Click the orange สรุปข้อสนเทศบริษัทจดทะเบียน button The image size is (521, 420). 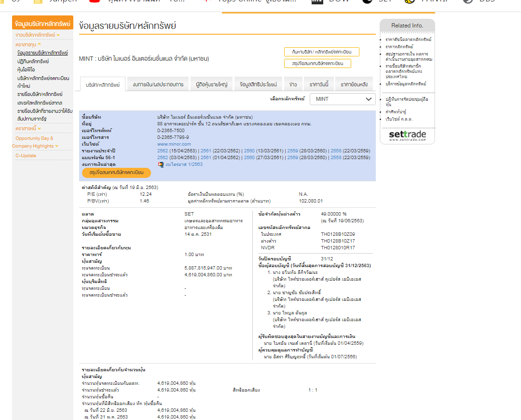pos(116,173)
